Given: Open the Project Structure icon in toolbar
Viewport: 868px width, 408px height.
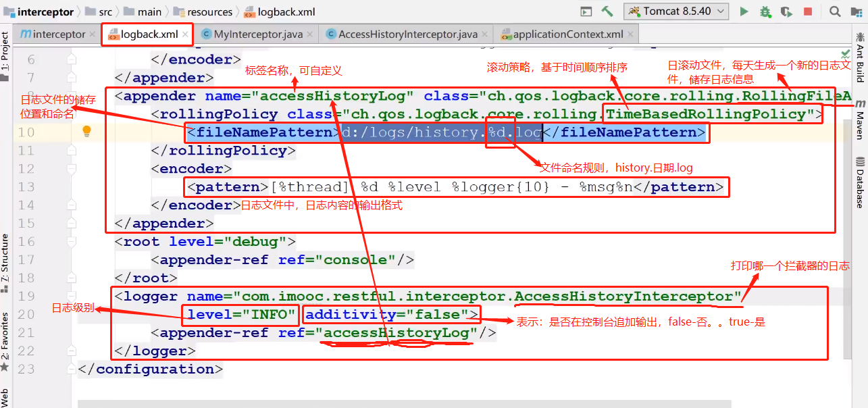Looking at the screenshot, I should point(855,11).
